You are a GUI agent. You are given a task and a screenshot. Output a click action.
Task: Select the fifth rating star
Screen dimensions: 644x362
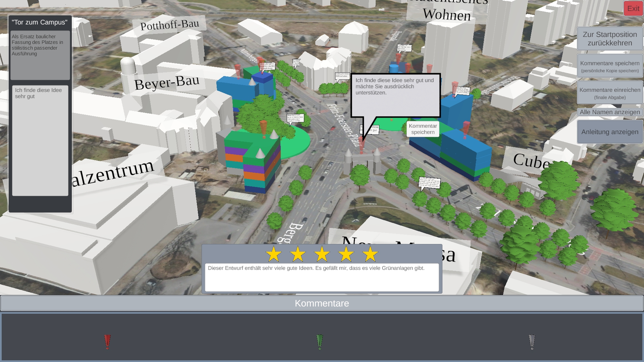(370, 254)
